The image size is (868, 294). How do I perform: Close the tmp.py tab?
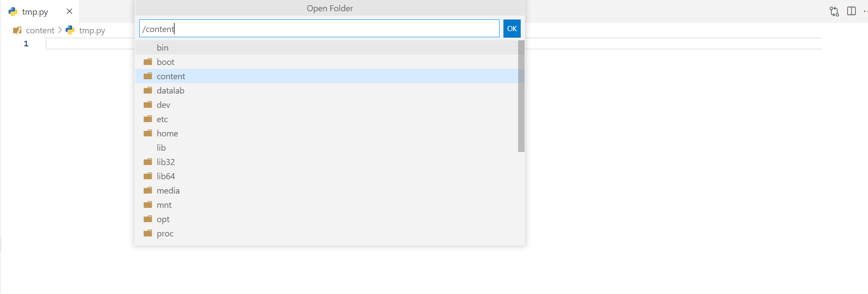pos(69,11)
